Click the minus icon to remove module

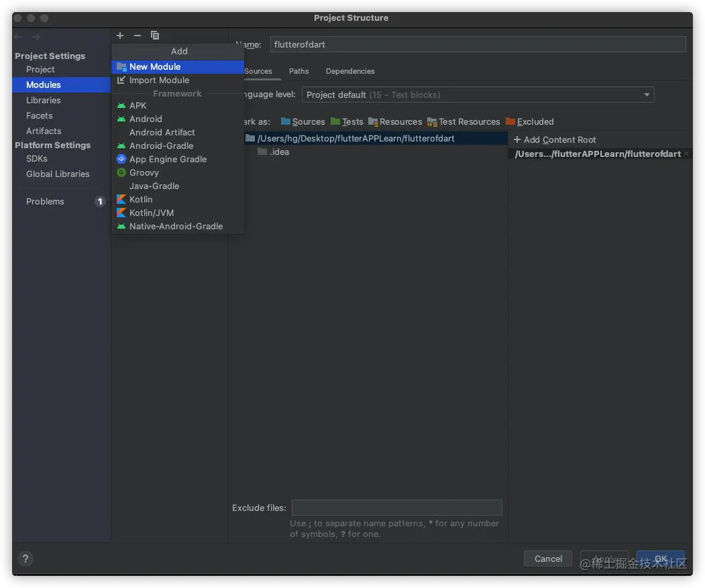[138, 36]
